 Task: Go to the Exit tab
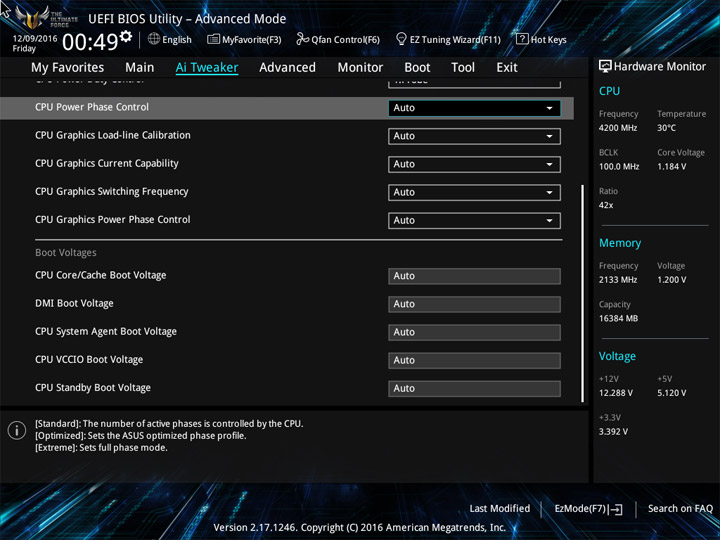pos(507,68)
